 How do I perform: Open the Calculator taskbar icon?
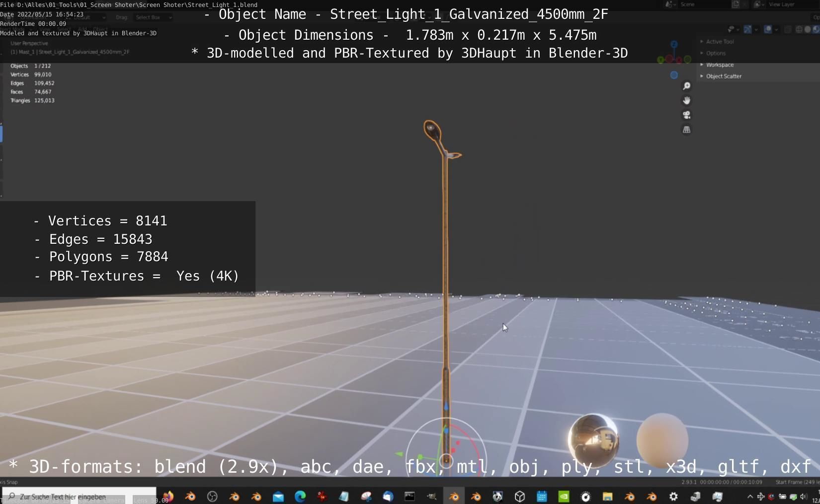tap(542, 497)
